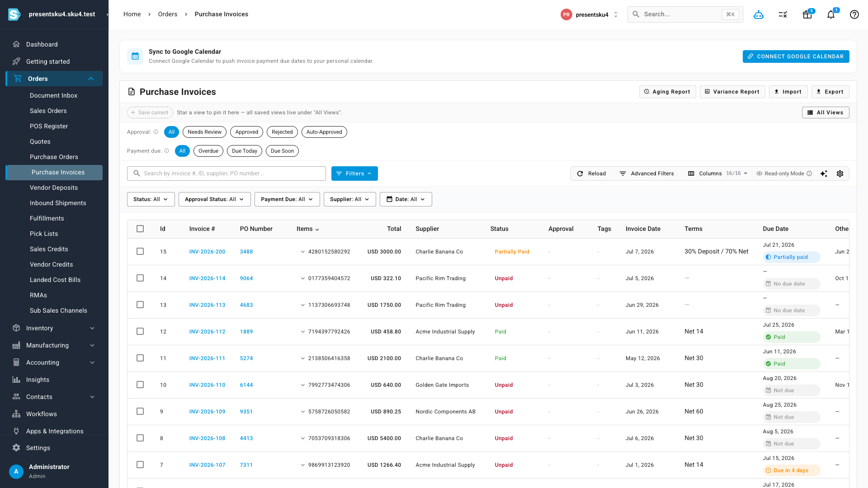Screen dimensions: 868x488
Task: Select the Overdue payment filter
Action: tap(208, 151)
